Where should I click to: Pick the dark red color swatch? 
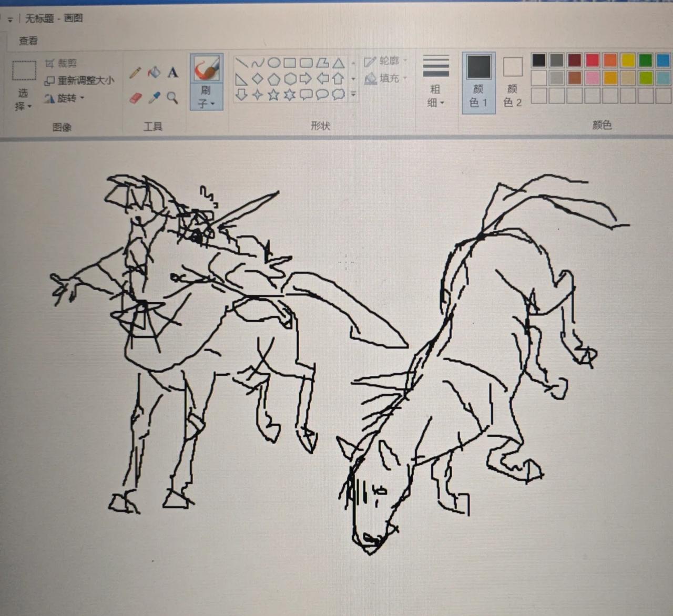(x=574, y=60)
